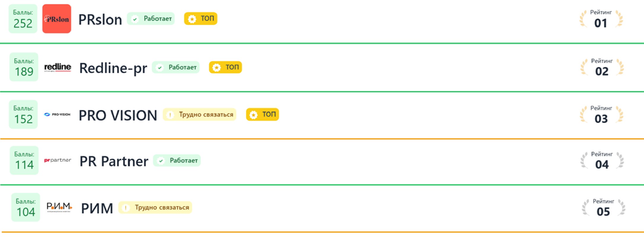Click РИМ's Трудно связаться status badge
The width and height of the screenshot is (644, 238).
(x=155, y=207)
